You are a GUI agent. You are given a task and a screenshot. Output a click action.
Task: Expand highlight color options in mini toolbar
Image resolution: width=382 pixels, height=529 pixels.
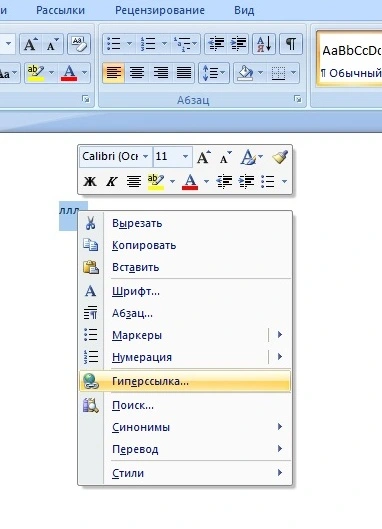[172, 182]
